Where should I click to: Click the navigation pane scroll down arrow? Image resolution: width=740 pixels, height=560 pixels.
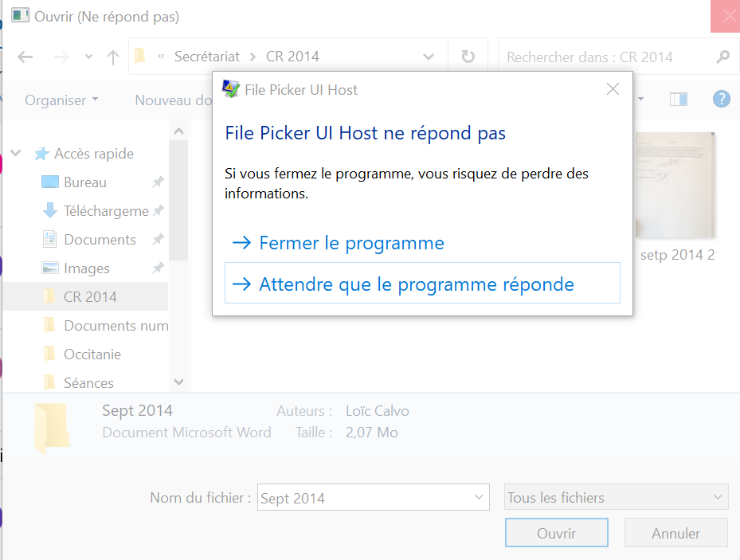click(179, 382)
